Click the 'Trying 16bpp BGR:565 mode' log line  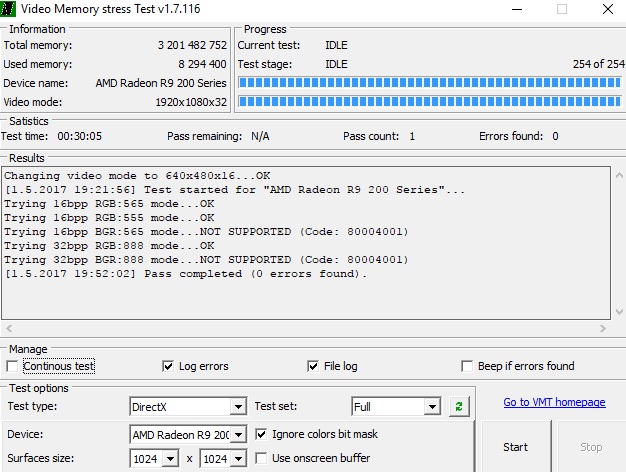(206, 232)
